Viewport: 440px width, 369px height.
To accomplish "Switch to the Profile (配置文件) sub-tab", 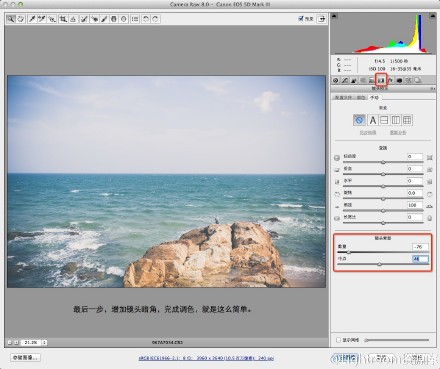I will click(343, 97).
